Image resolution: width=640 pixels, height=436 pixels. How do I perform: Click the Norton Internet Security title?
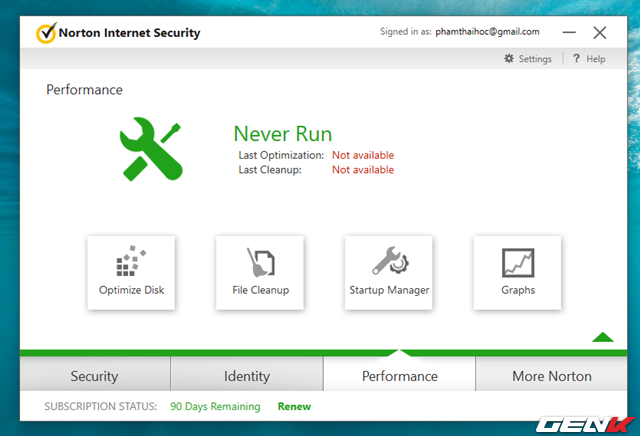coord(129,33)
